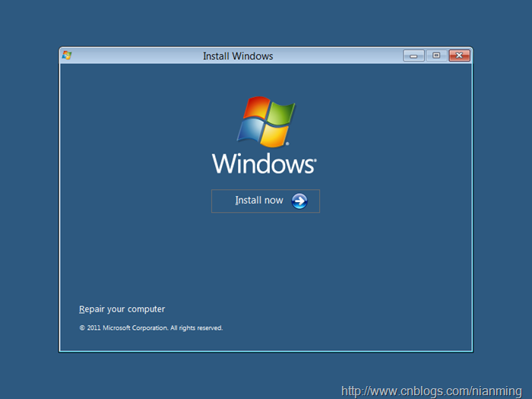
Task: Click the blue arrow icon beside Install now
Action: pyautogui.click(x=299, y=201)
